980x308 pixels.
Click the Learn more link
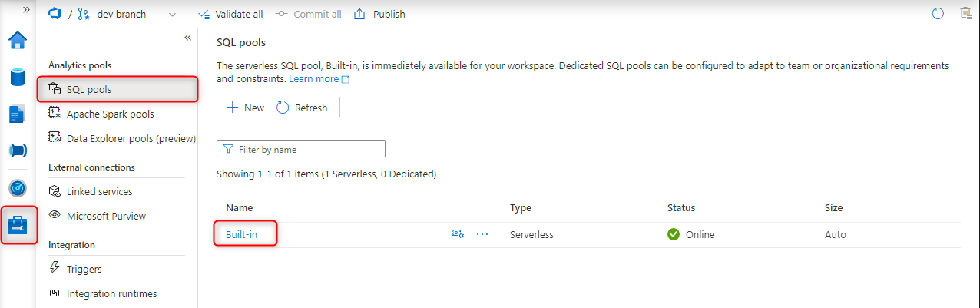319,79
